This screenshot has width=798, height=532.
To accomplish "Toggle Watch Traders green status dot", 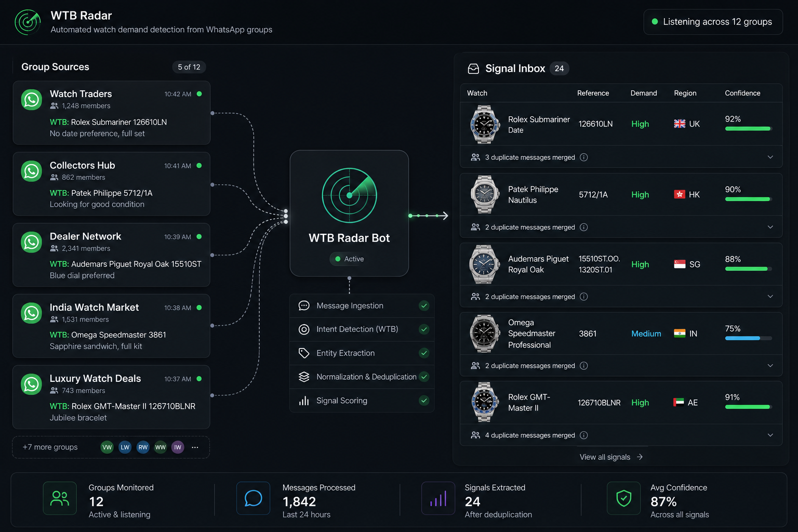I will click(199, 94).
